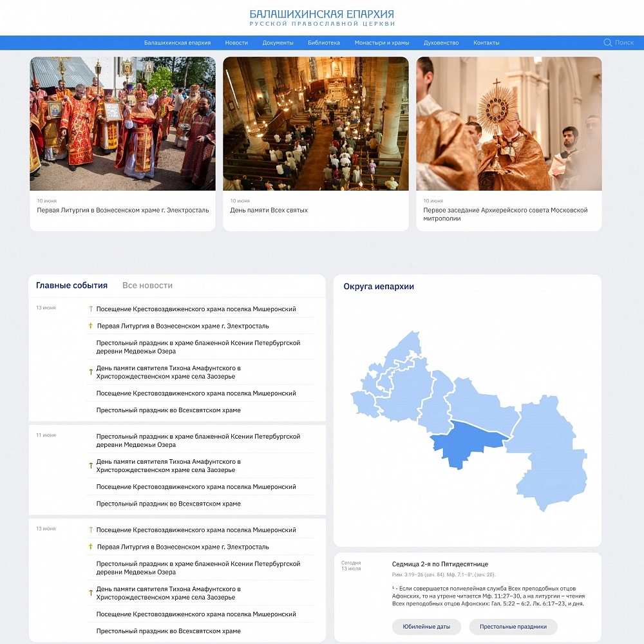Open the Новости menu item
Image resolution: width=644 pixels, height=644 pixels.
pos(236,43)
